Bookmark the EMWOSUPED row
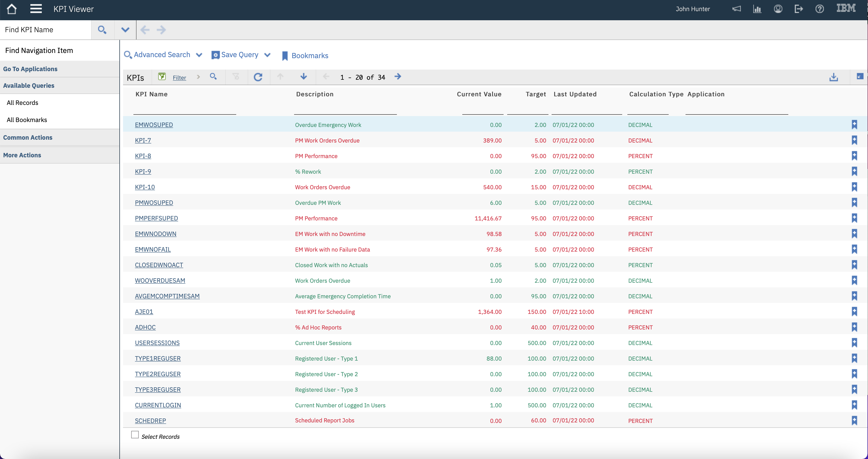Screen dimensions: 868x459 [855, 124]
